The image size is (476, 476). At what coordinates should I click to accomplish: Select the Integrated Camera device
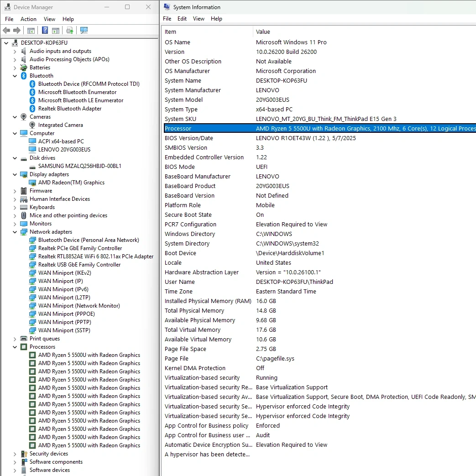[x=60, y=125]
